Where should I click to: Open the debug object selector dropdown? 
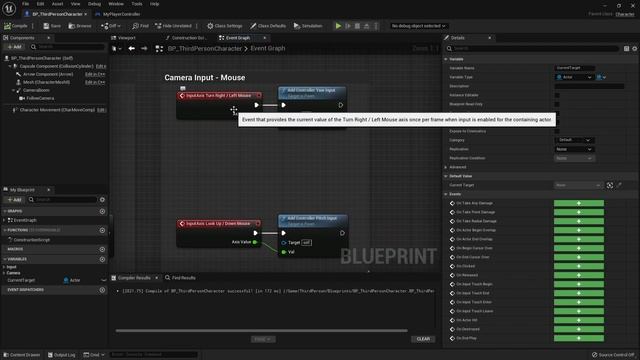(x=418, y=26)
